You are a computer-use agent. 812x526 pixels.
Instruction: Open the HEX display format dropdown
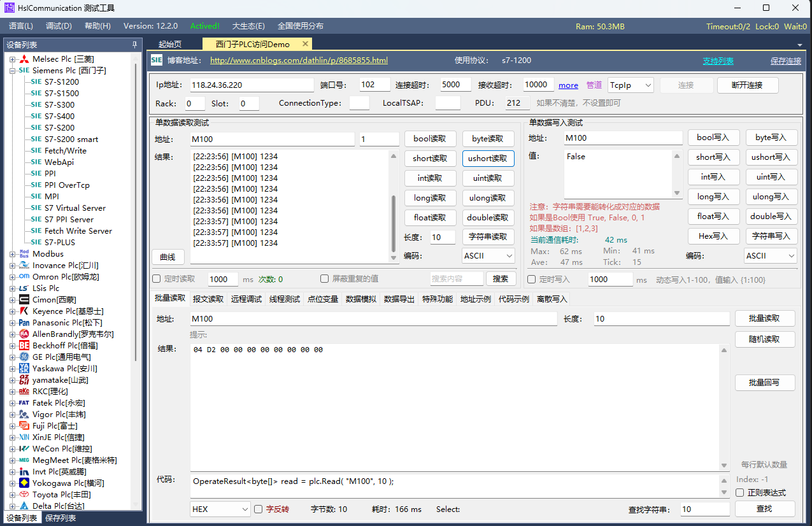(220, 509)
